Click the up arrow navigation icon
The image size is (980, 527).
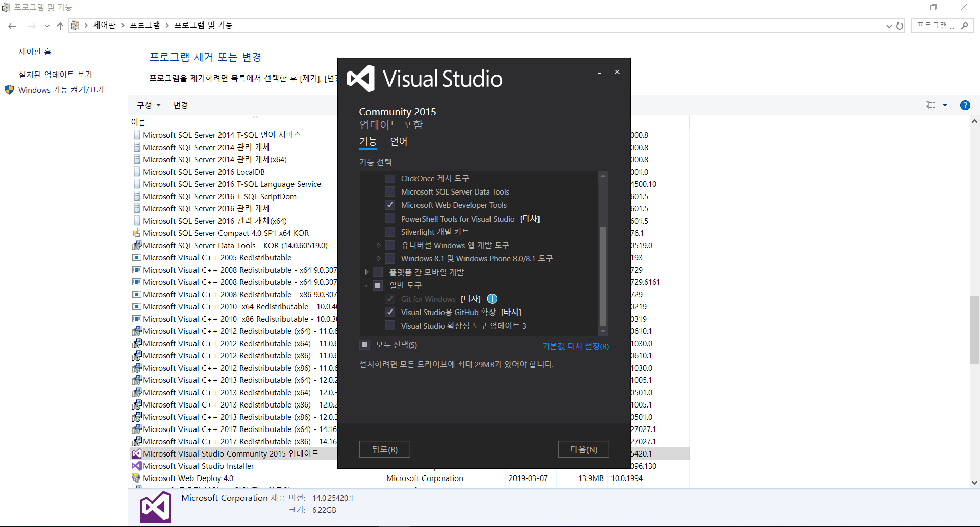click(x=60, y=26)
